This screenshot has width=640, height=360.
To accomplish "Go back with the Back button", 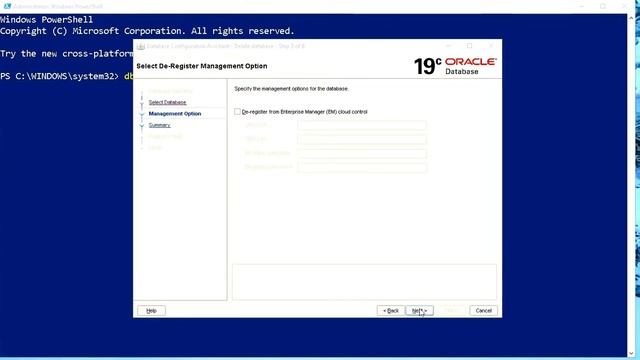I will coord(391,311).
